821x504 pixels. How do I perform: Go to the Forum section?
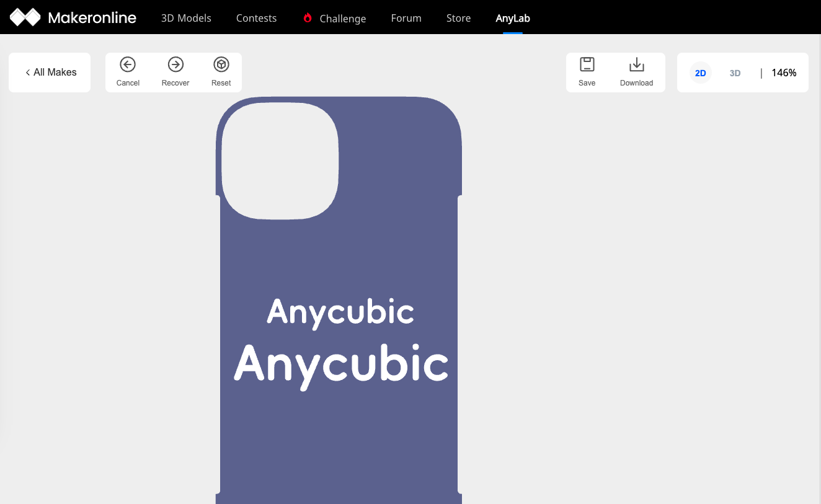pyautogui.click(x=406, y=18)
